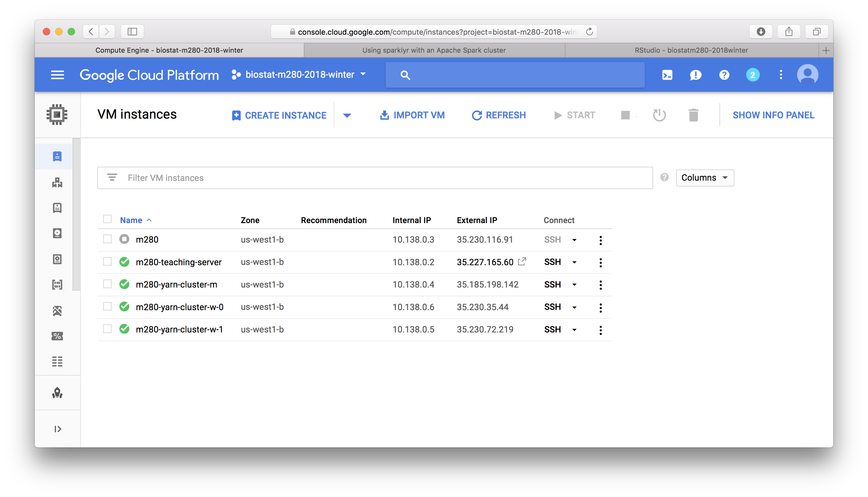Screen dimensions: 868x497
Task: Select the m280-teaching-server checkbox
Action: click(x=107, y=262)
